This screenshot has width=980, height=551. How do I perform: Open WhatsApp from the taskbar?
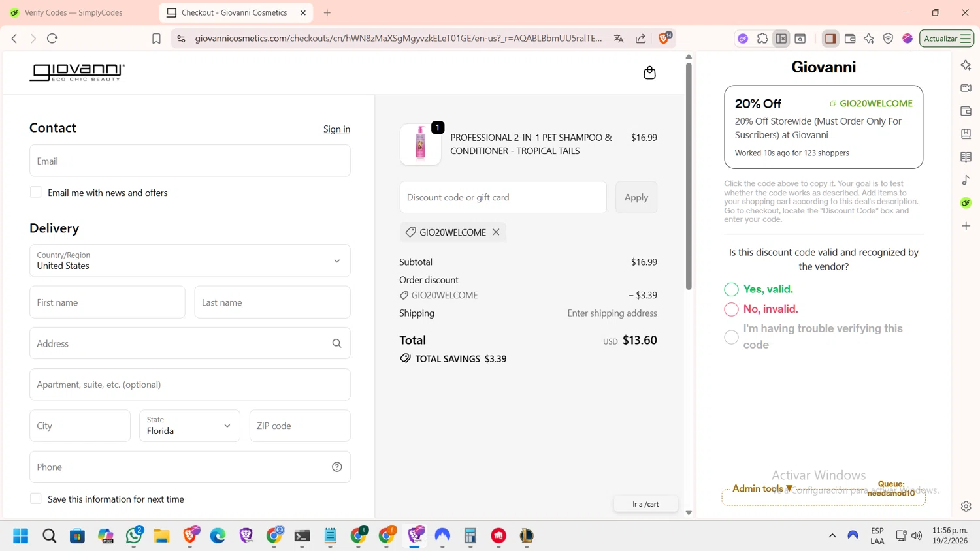pyautogui.click(x=134, y=536)
